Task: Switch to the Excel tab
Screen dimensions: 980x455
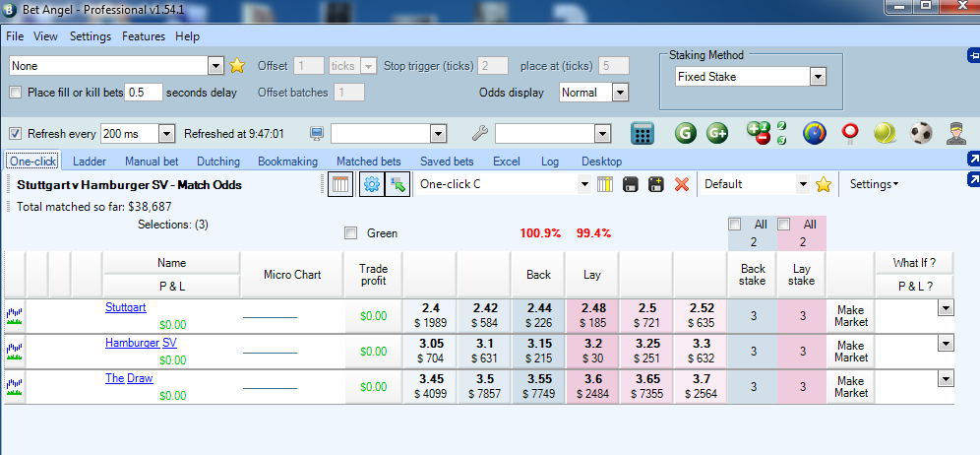Action: [507, 162]
